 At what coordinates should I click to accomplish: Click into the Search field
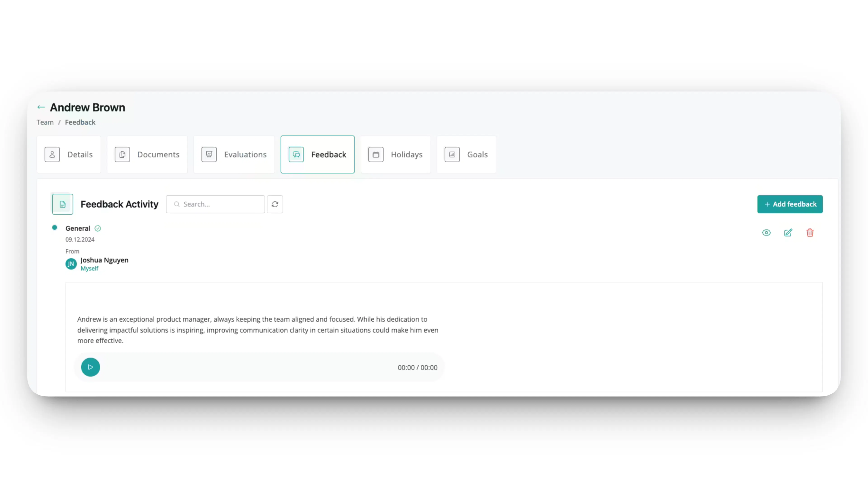[215, 204]
